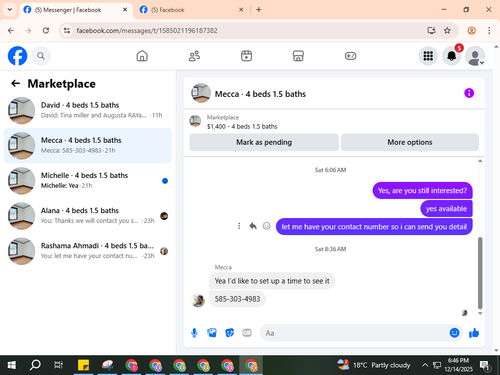Click the browser back button
This screenshot has height=375, width=500.
pyautogui.click(x=11, y=31)
